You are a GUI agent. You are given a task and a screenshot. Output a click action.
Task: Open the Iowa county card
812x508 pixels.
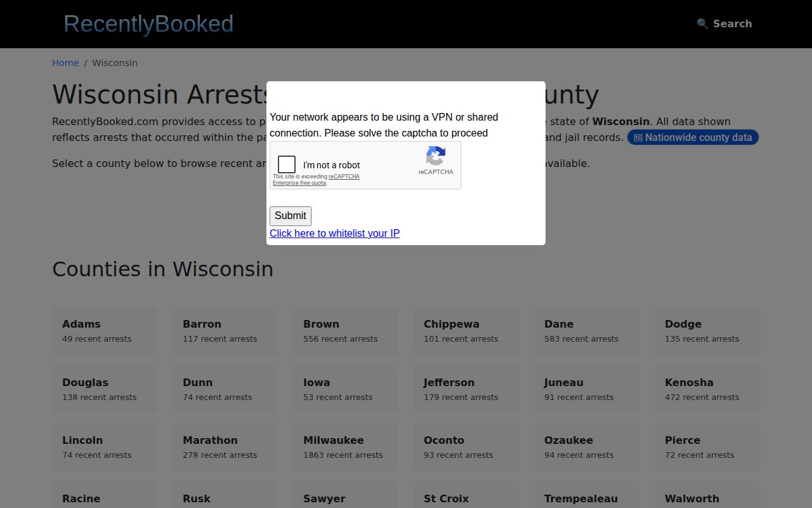pos(346,389)
